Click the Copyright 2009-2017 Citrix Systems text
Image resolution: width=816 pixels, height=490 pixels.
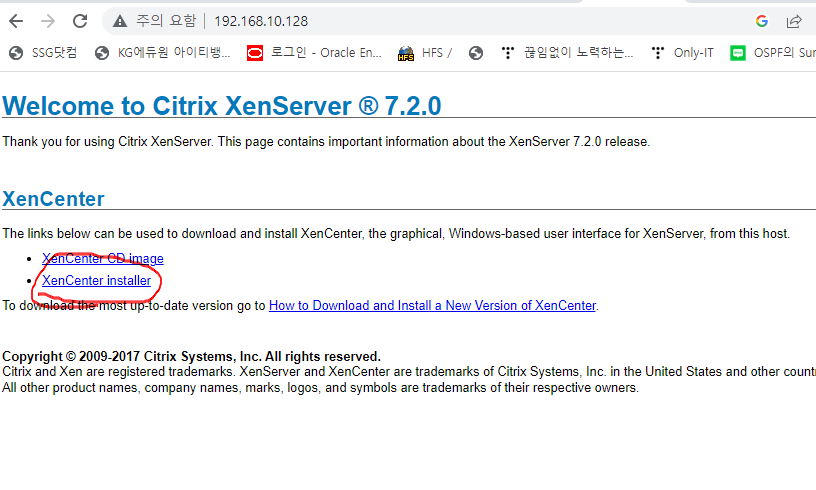(192, 356)
